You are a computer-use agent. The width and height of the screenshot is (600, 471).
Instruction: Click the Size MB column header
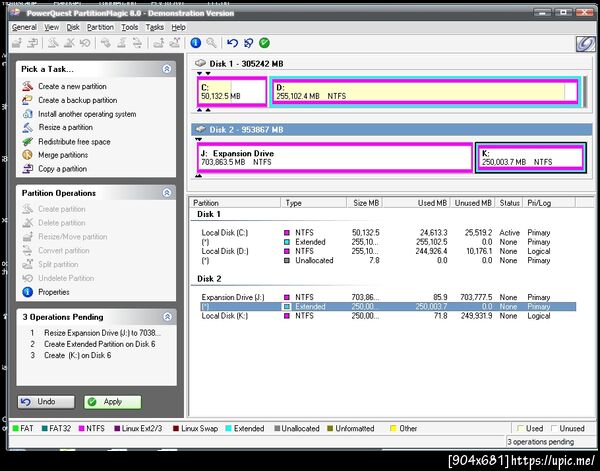pos(365,203)
